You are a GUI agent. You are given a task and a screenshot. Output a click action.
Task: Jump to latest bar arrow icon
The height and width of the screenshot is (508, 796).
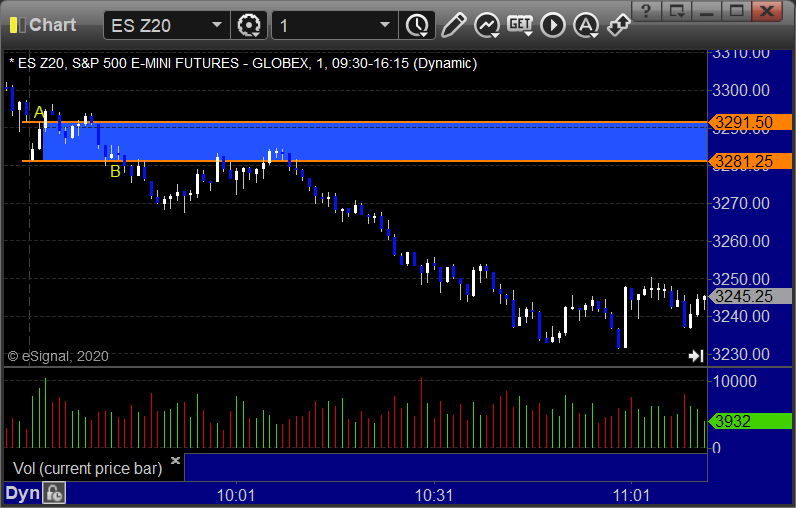point(696,356)
